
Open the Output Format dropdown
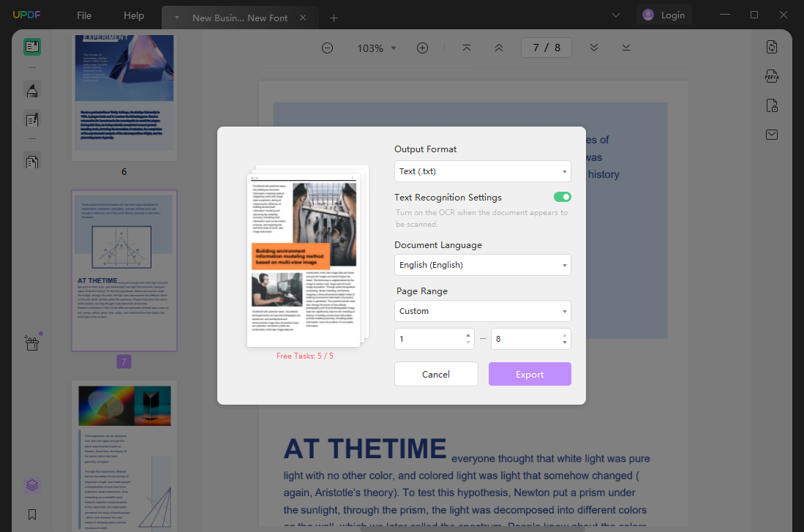(482, 171)
